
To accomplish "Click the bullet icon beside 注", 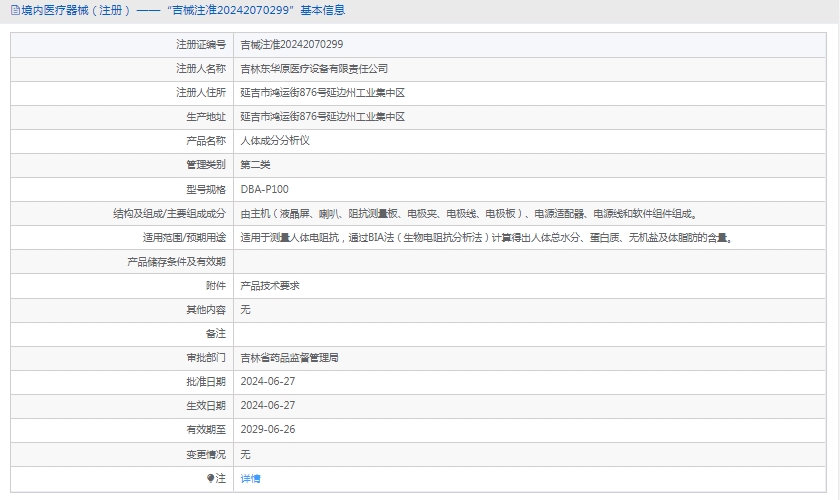I will pos(210,478).
